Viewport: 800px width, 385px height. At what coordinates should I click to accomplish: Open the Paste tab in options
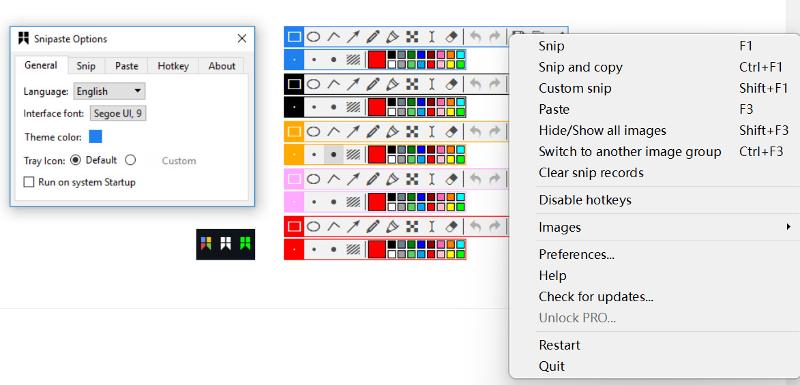[x=127, y=66]
